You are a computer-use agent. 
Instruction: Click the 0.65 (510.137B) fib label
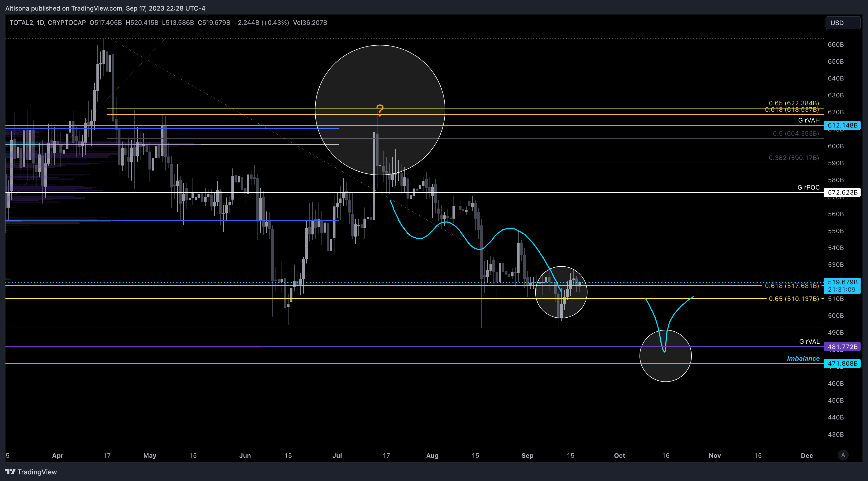coord(794,299)
